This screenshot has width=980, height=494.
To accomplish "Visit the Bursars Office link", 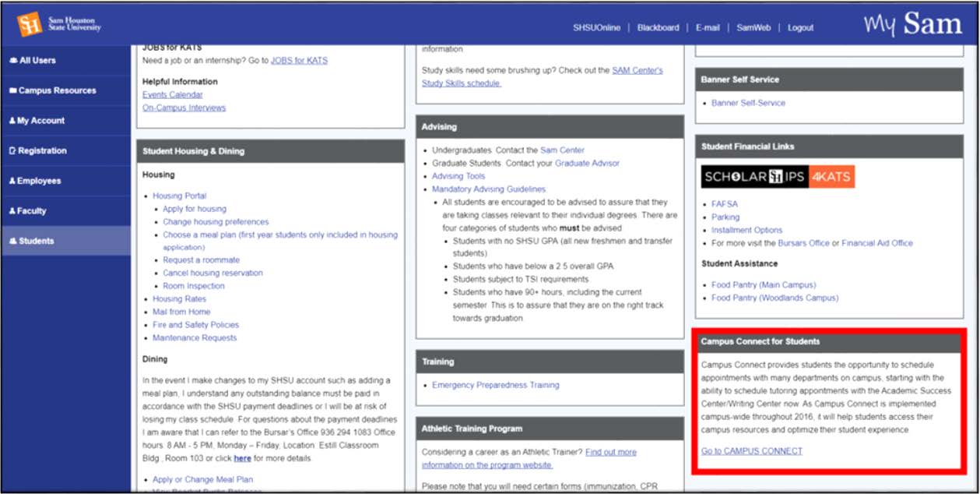I will click(x=803, y=243).
